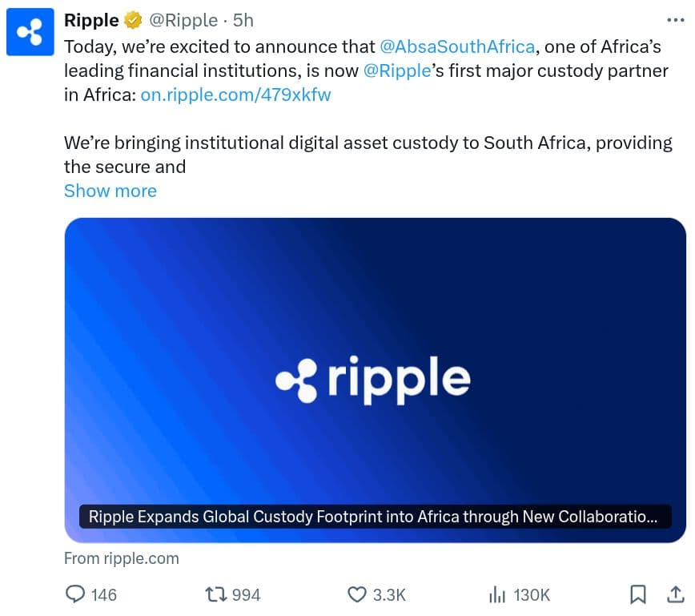Reply to Ripple's post
Viewport: 695px width, 616px height.
point(75,595)
